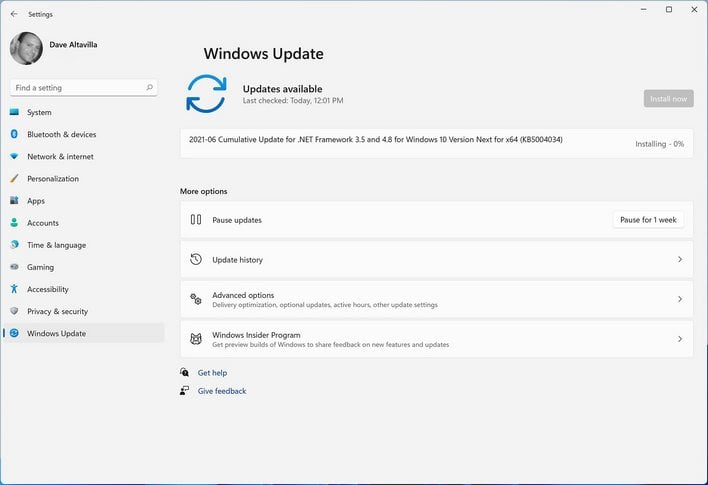This screenshot has width=708, height=485.
Task: Click the Get help link
Action: click(x=212, y=373)
